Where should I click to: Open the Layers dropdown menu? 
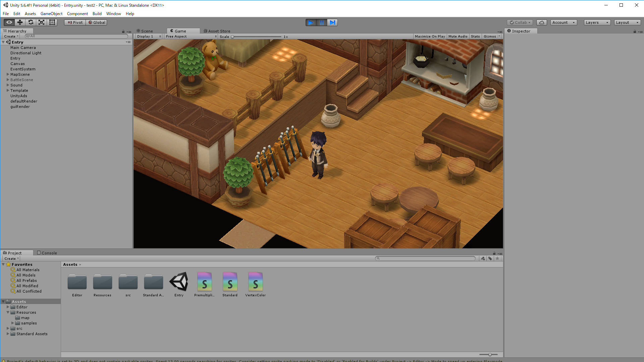[x=597, y=22]
